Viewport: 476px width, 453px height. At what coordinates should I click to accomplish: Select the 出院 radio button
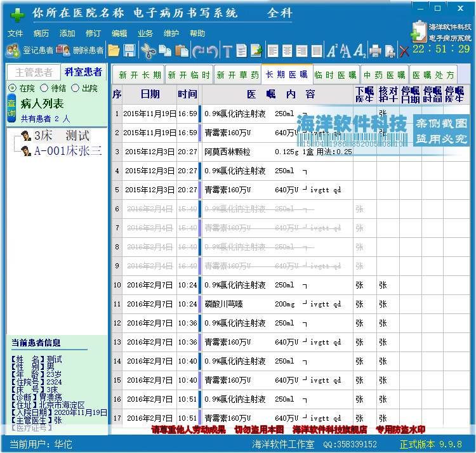point(75,88)
